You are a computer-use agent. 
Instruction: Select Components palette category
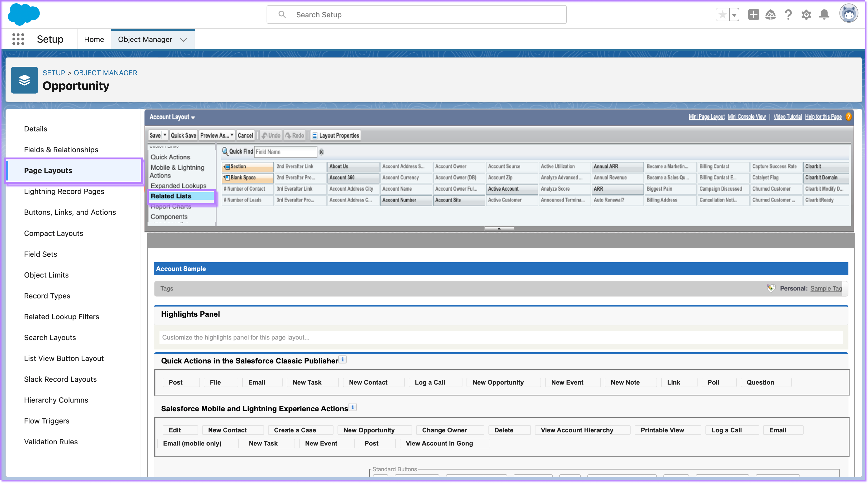[x=169, y=217]
